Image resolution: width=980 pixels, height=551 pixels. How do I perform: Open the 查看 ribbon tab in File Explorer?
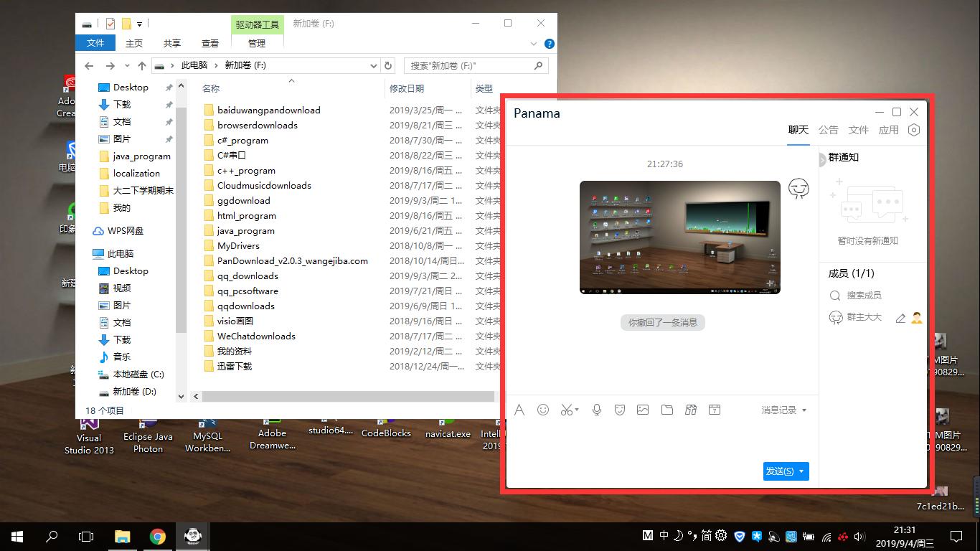point(209,43)
